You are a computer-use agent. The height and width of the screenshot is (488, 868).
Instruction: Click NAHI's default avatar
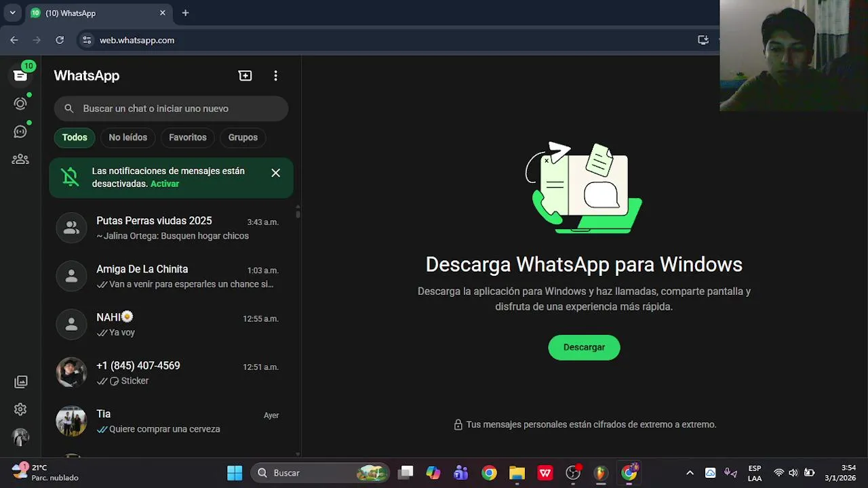click(71, 325)
